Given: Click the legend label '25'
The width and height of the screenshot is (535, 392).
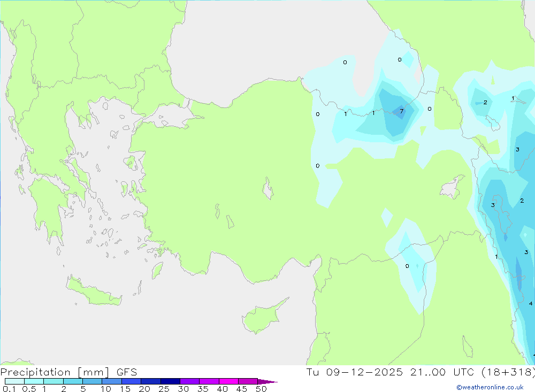Looking at the screenshot, I should click(x=164, y=389).
